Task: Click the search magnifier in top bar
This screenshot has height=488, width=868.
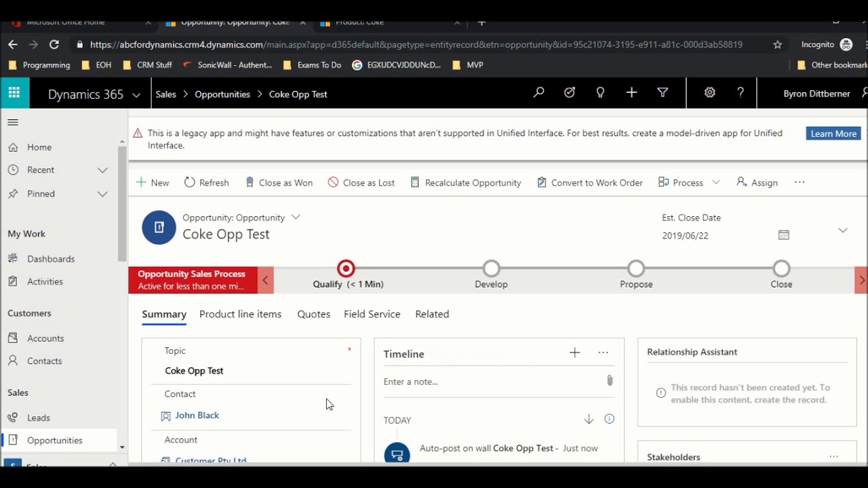Action: pyautogui.click(x=538, y=93)
